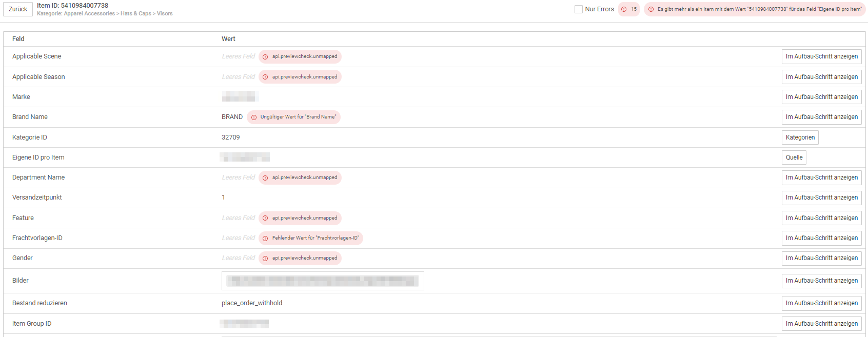Open Kategorien button for Kategorie ID
868x337 pixels.
coord(800,137)
